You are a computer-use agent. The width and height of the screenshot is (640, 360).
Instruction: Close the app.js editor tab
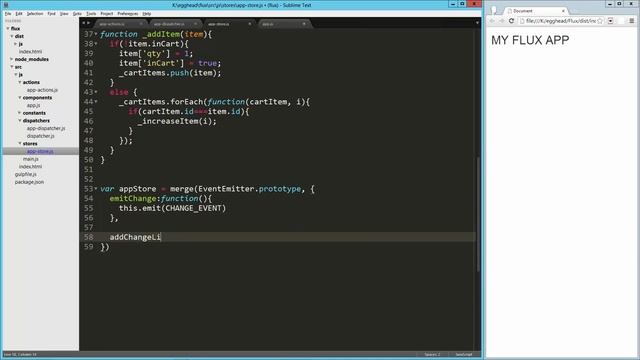point(304,24)
